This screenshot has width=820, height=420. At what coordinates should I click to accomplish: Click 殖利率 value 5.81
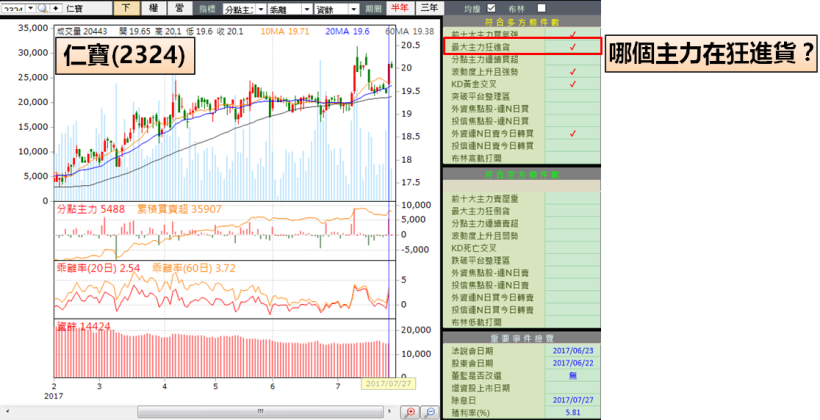(x=573, y=413)
